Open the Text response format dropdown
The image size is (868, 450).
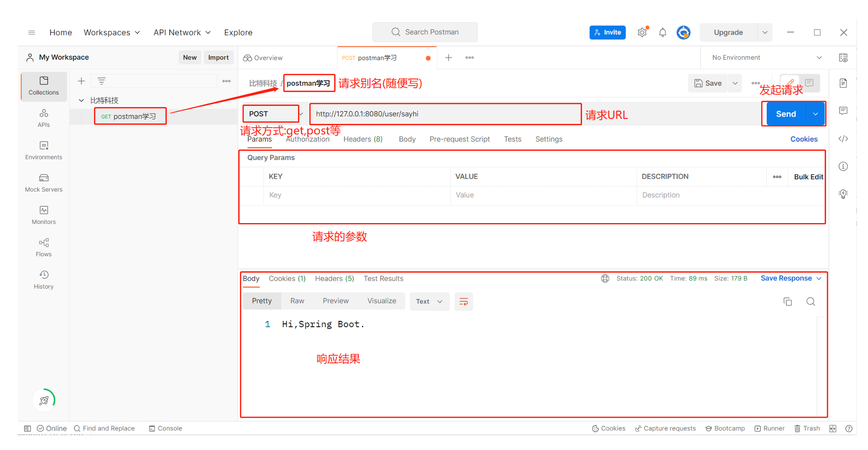pos(430,302)
